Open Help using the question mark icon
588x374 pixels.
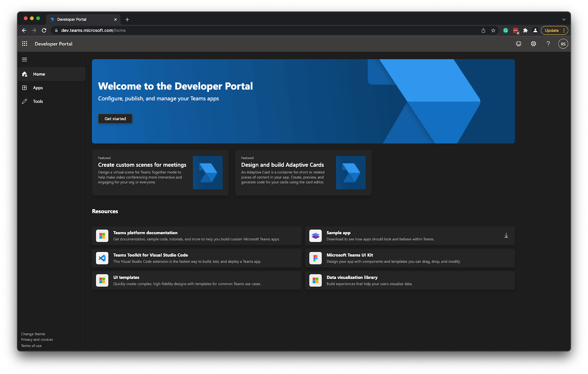pos(548,43)
